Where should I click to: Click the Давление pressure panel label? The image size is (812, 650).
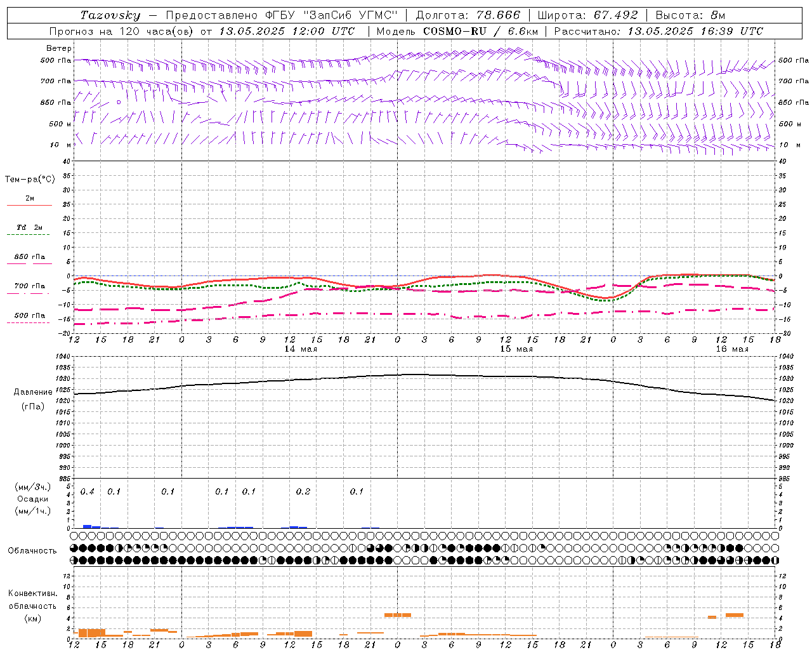tap(33, 392)
